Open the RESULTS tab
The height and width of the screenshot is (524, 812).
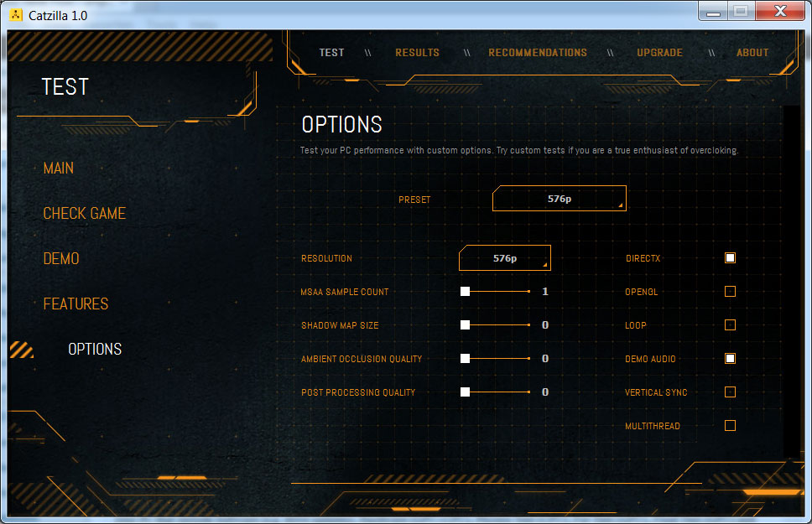coord(418,53)
